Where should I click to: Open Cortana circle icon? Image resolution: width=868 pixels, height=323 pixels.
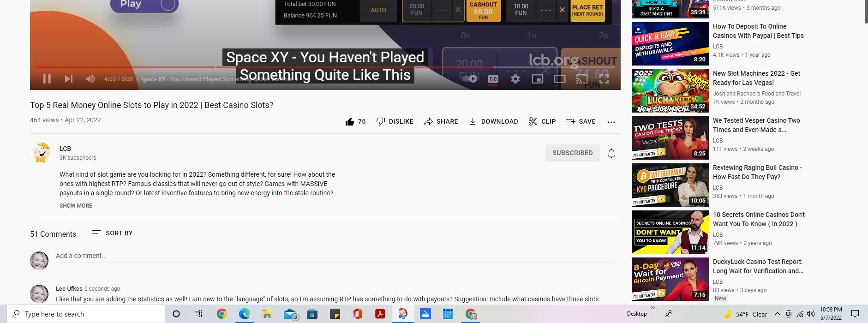176,314
